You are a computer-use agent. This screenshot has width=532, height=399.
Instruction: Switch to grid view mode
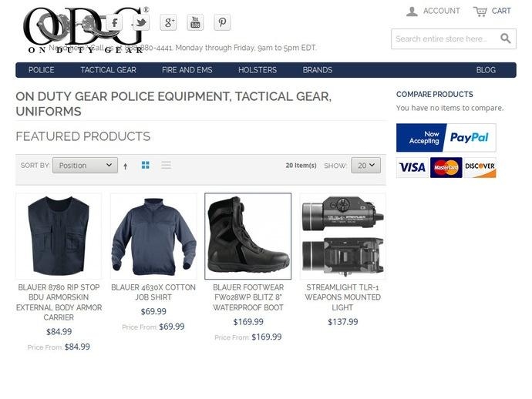146,165
